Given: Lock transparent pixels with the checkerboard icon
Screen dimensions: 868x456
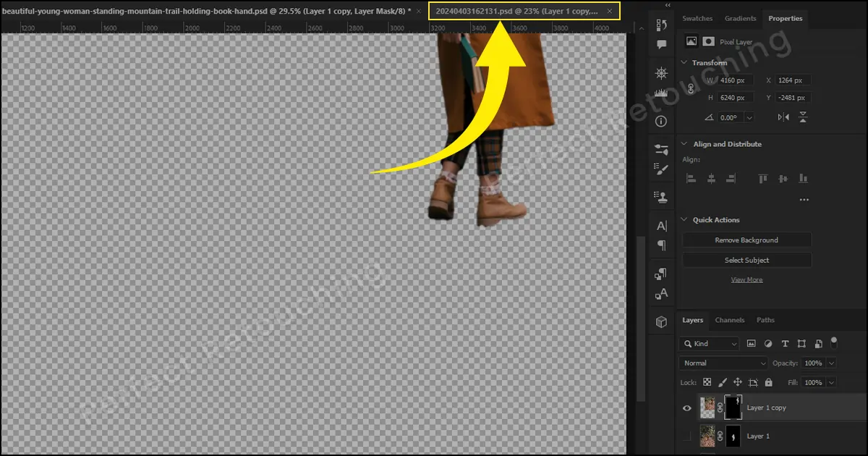Looking at the screenshot, I should tap(707, 382).
